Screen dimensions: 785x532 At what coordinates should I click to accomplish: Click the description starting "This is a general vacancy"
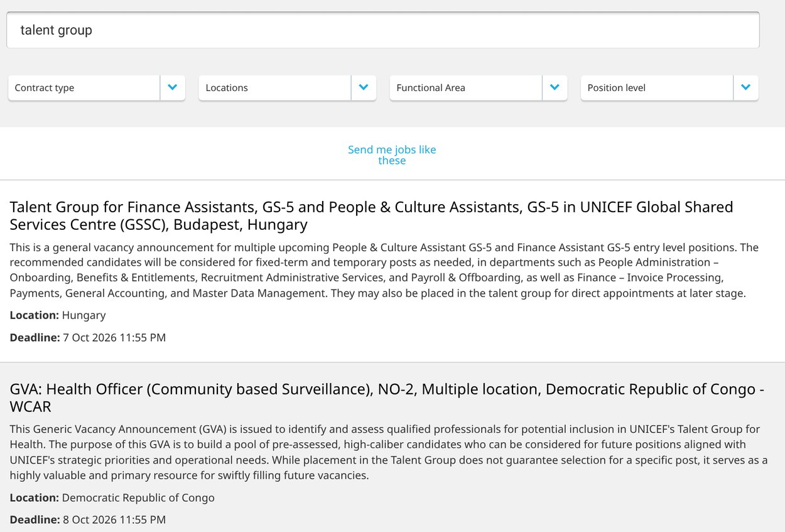384,270
